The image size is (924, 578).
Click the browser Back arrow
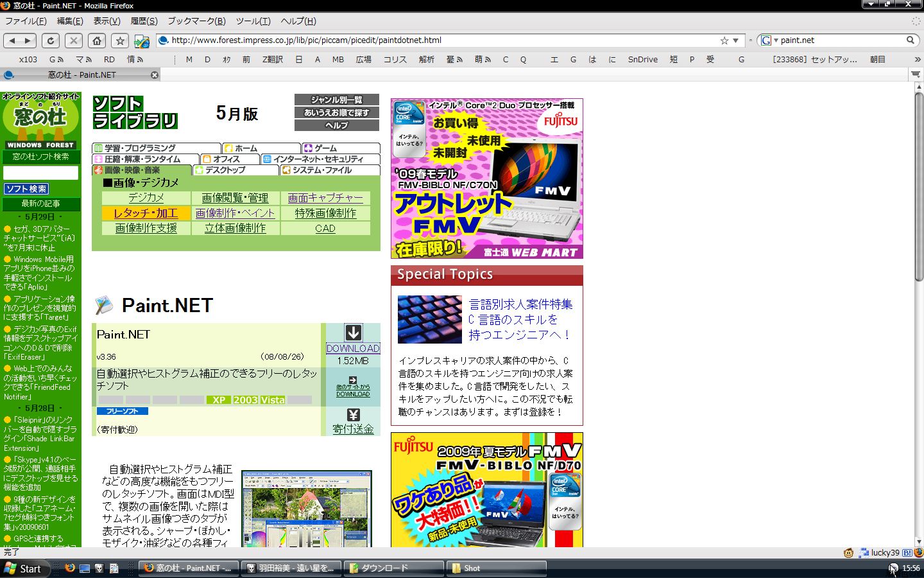(x=12, y=40)
